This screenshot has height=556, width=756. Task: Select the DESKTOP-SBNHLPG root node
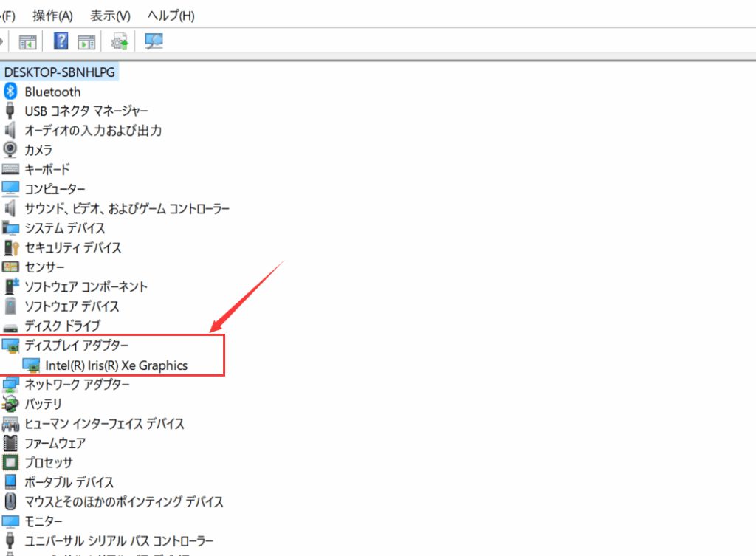click(60, 72)
